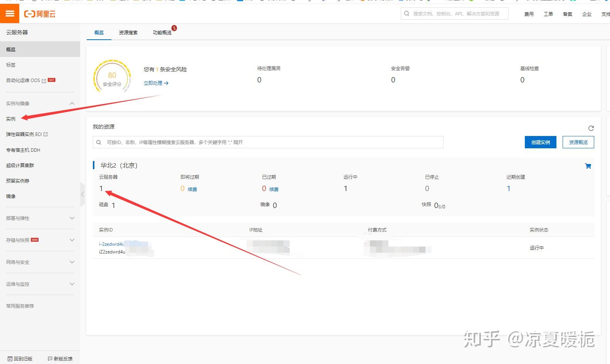Image resolution: width=610 pixels, height=364 pixels.
Task: Click the 待处理漏洞 count
Action: [259, 80]
